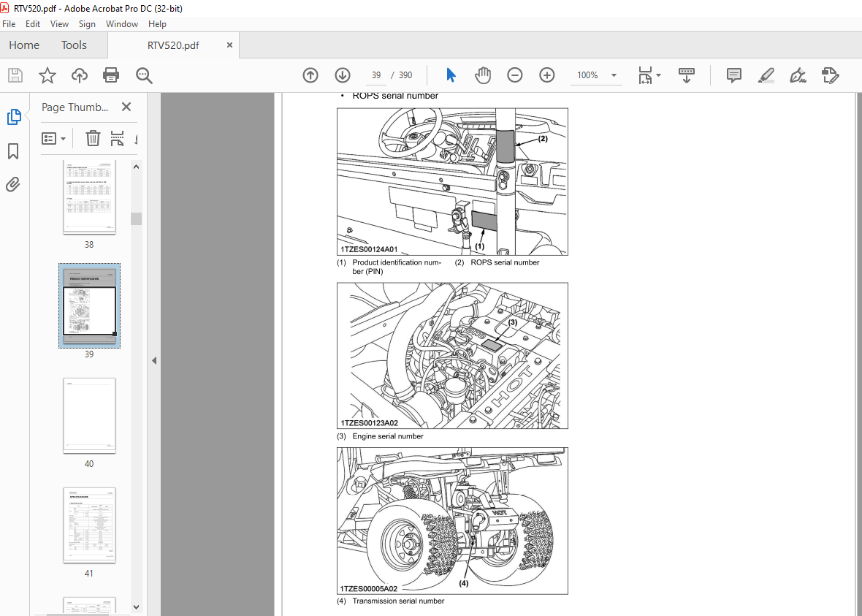This screenshot has height=616, width=862.
Task: Open the Window menu
Action: point(121,23)
